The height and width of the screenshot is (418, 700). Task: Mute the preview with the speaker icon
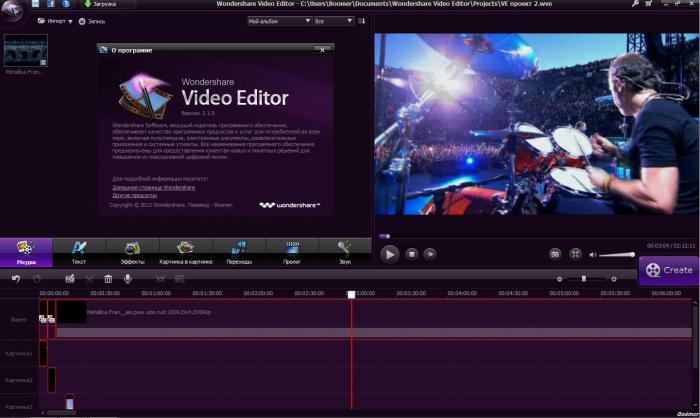pyautogui.click(x=593, y=255)
